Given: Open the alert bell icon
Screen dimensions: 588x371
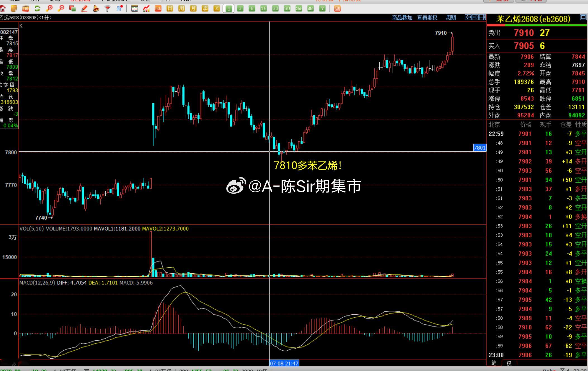Looking at the screenshot, I should [96, 8].
